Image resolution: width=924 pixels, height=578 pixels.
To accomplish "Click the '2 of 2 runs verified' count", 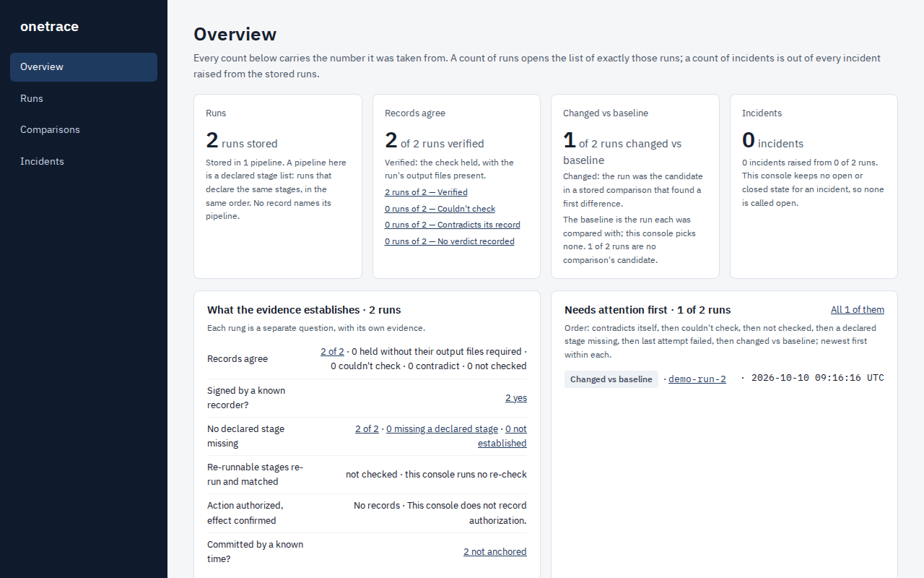I will click(435, 141).
